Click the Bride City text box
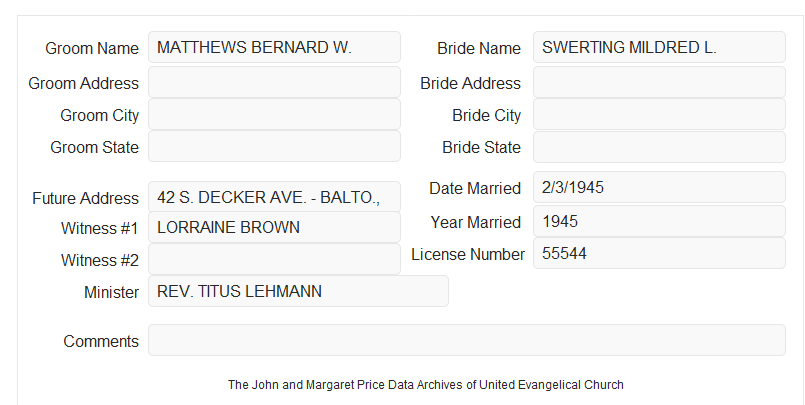Screen dimensions: 805x405 [659, 114]
